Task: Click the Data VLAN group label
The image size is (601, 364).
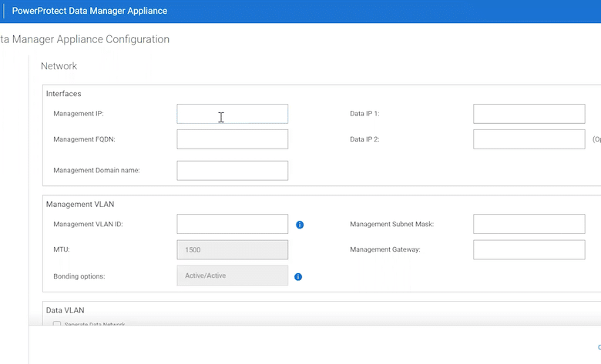Action: tap(65, 310)
